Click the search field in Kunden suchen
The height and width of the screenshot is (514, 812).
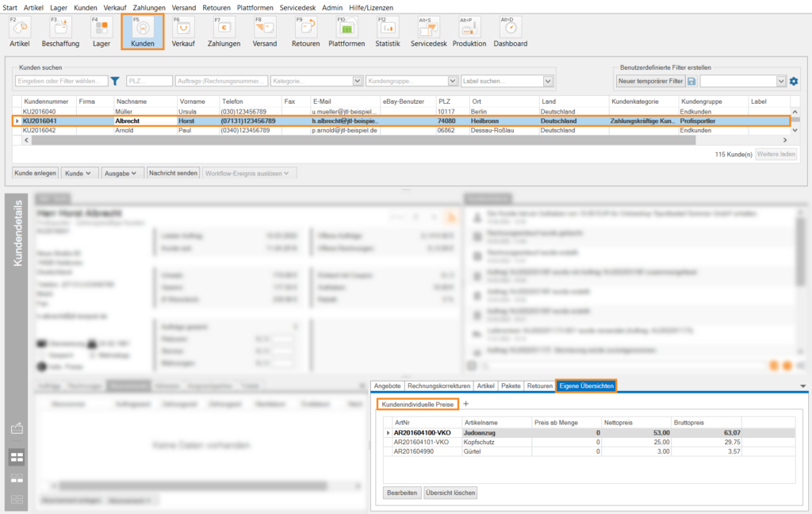(x=60, y=81)
